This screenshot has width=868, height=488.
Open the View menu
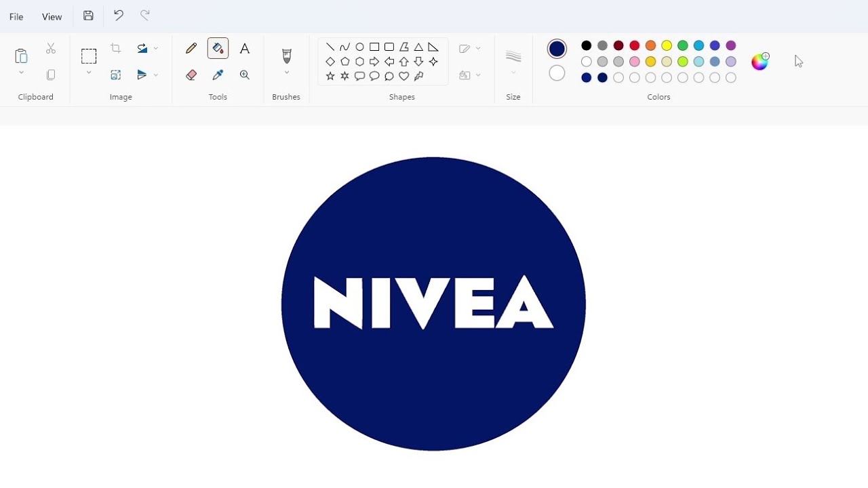[52, 16]
